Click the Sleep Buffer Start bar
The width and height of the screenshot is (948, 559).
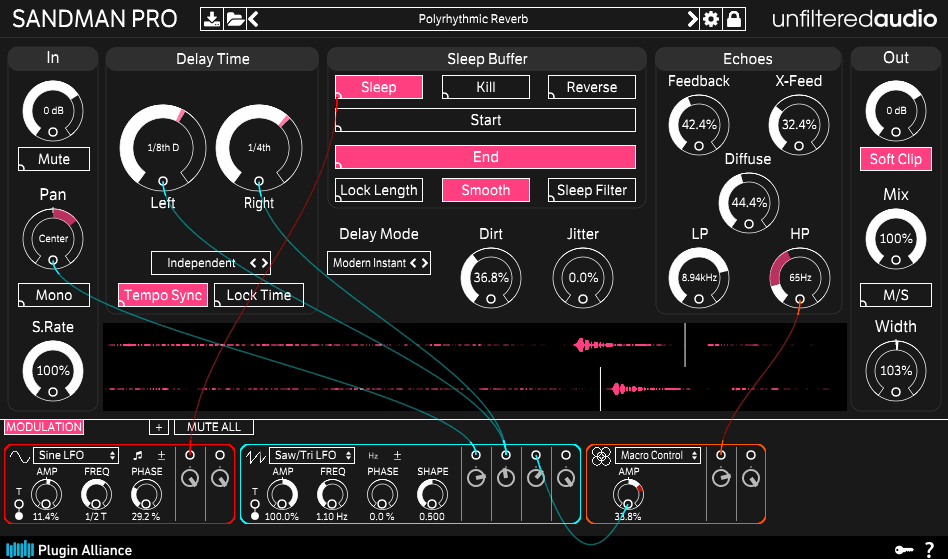click(x=485, y=120)
